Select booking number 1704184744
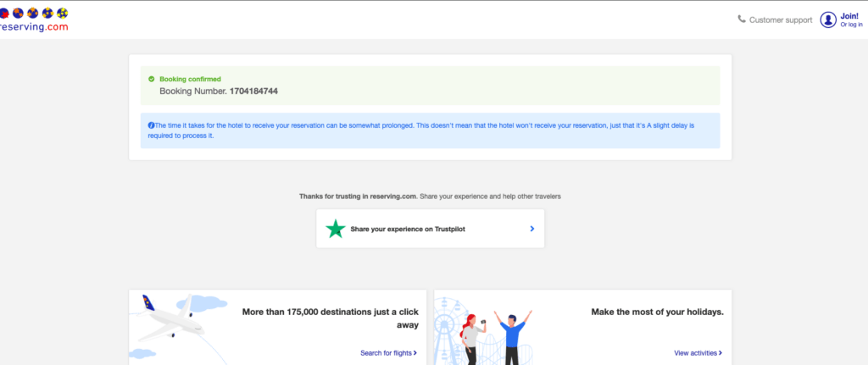868x365 pixels. (253, 91)
